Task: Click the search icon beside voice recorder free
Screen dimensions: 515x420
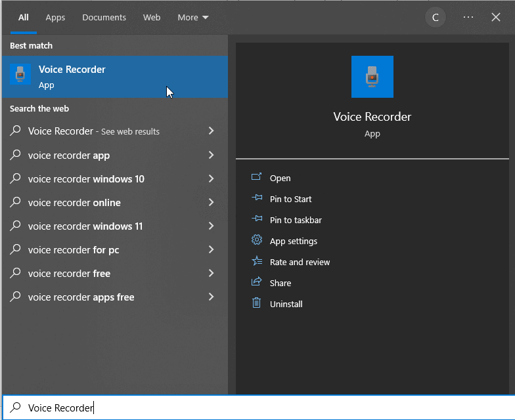Action: tap(15, 273)
